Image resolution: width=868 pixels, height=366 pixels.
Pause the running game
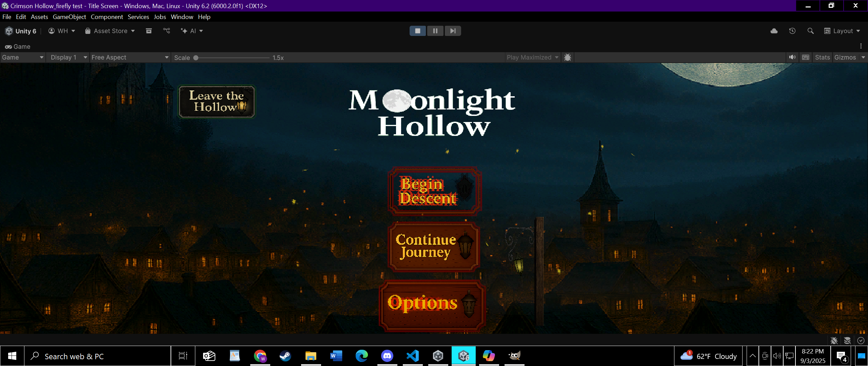tap(435, 31)
